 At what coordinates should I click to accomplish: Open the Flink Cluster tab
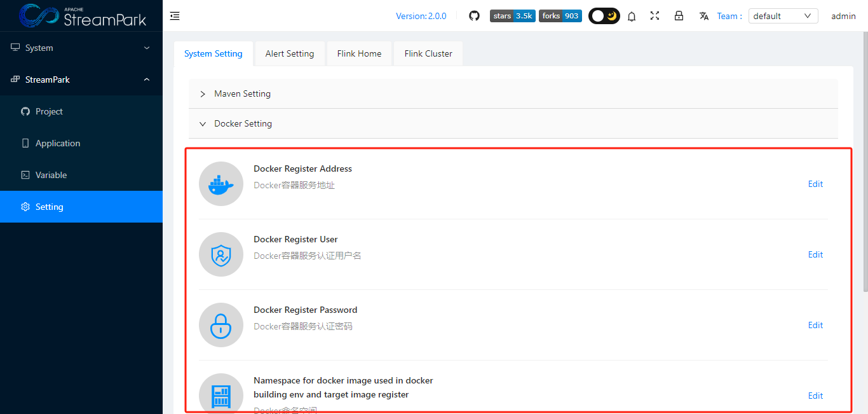(x=428, y=53)
